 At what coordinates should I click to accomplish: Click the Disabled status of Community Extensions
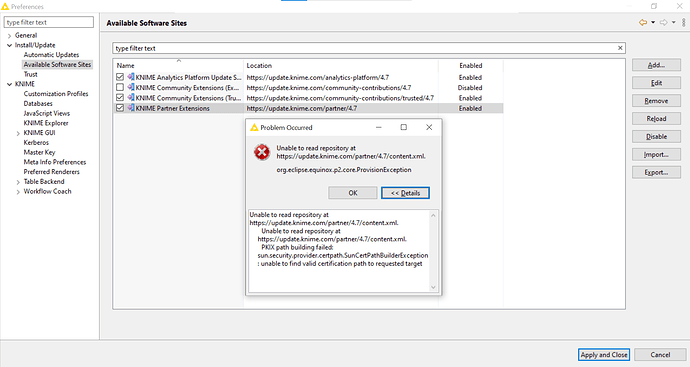tap(470, 87)
